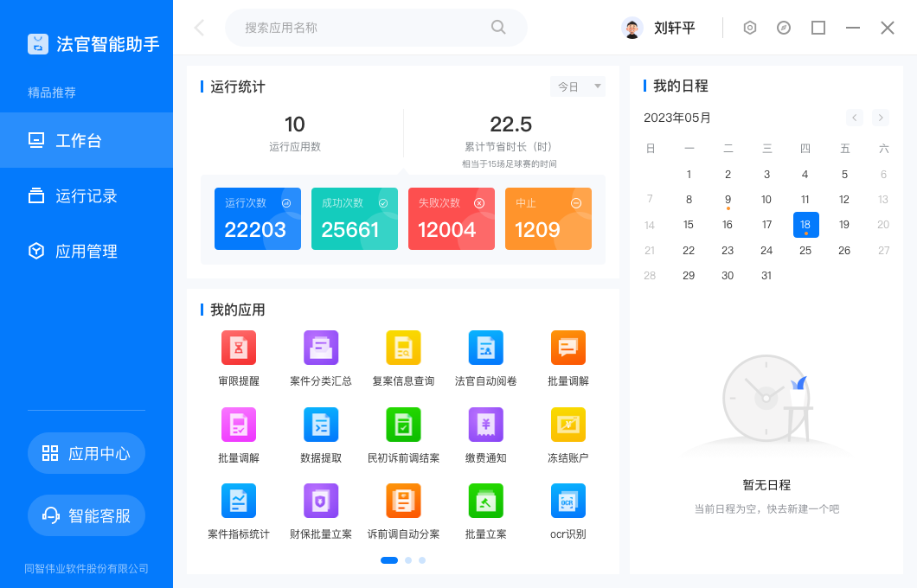Open the 缴费通知 application
The width and height of the screenshot is (917, 588).
pyautogui.click(x=485, y=425)
